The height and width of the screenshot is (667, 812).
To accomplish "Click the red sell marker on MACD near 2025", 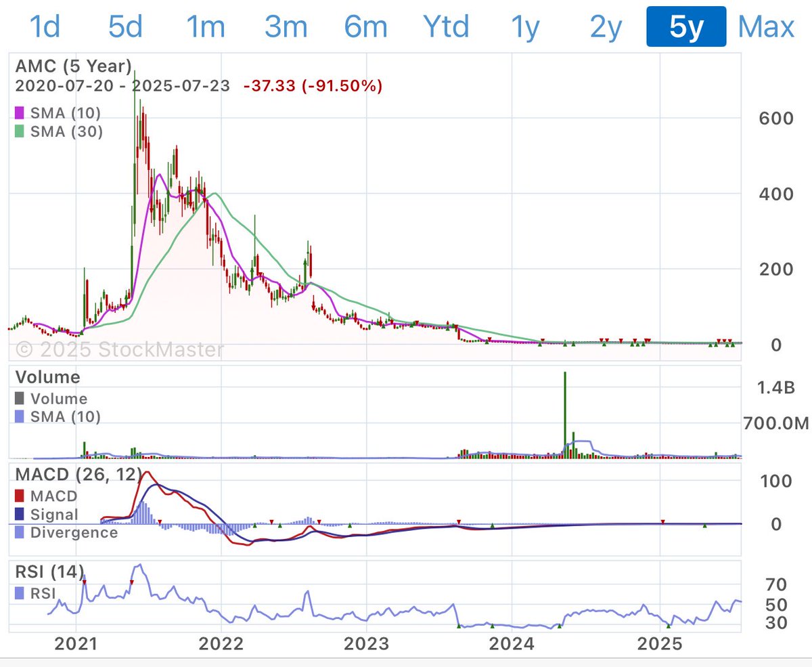I will click(662, 521).
